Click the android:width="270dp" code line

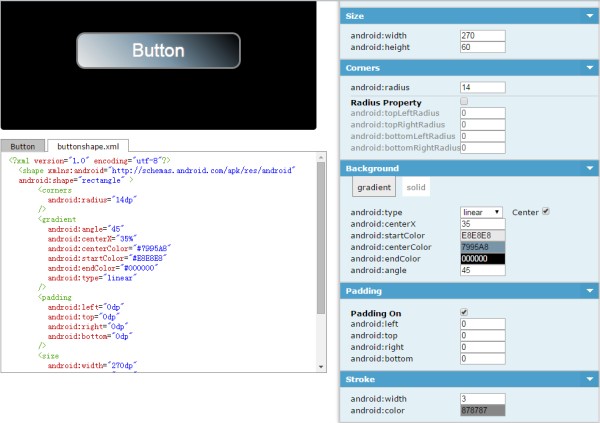click(x=92, y=366)
